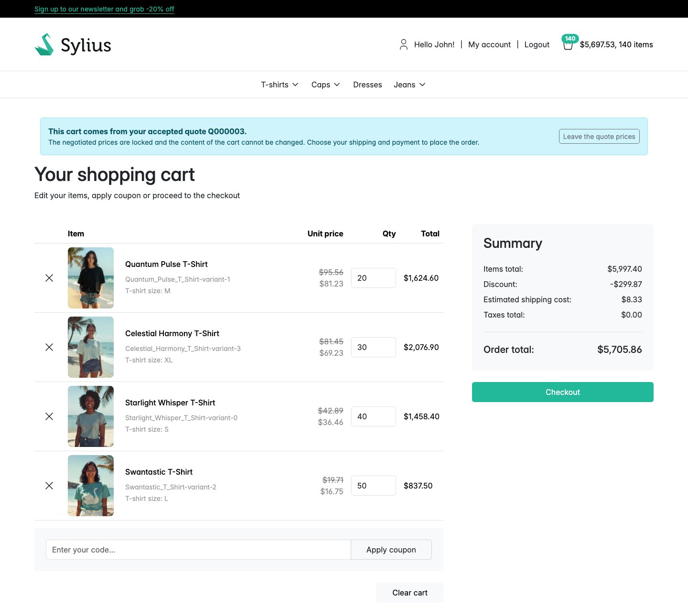Click the line total $1,624.60
688x616 pixels.
coord(421,278)
